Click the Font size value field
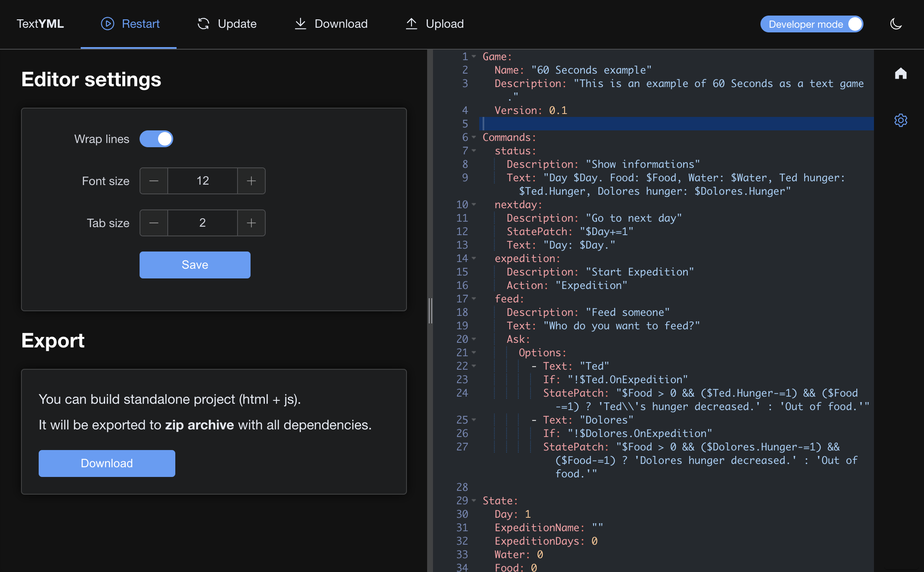The height and width of the screenshot is (572, 924). coord(203,181)
